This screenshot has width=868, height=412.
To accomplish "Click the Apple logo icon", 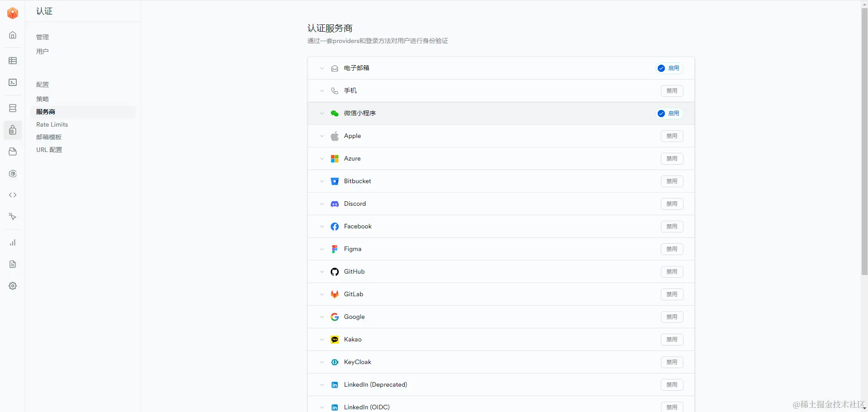I will click(x=335, y=136).
